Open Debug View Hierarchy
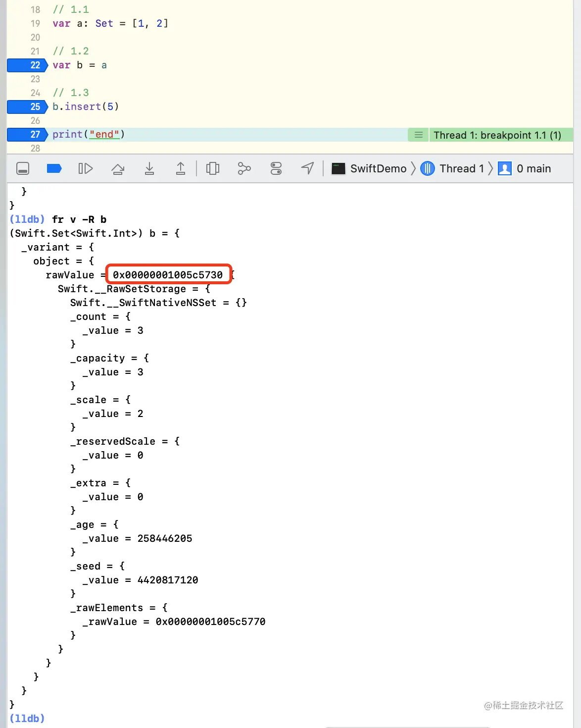 pos(213,169)
